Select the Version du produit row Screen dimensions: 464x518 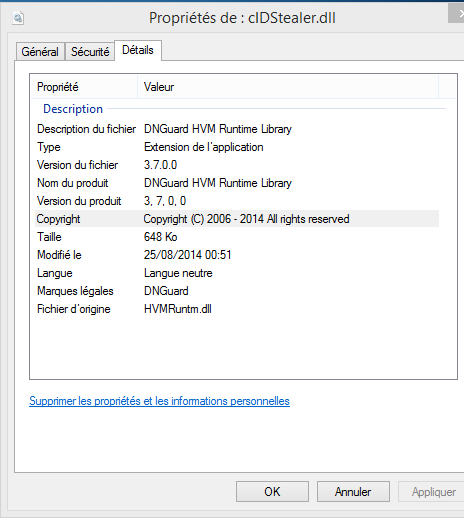click(x=237, y=201)
